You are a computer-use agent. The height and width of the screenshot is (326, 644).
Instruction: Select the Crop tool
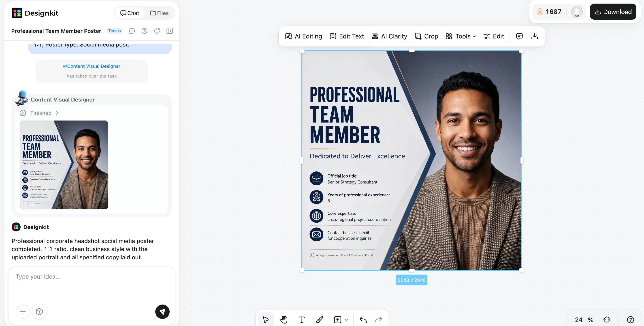tap(426, 36)
